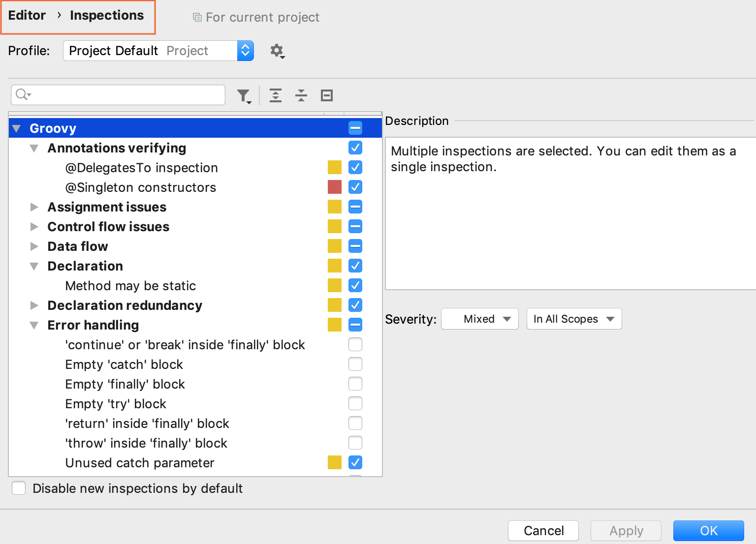
Task: Collapse the Error handling group
Action: pos(34,325)
